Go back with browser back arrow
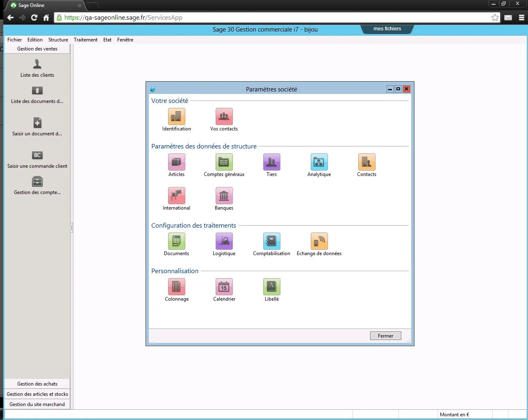This screenshot has height=420, width=528. 11,17
